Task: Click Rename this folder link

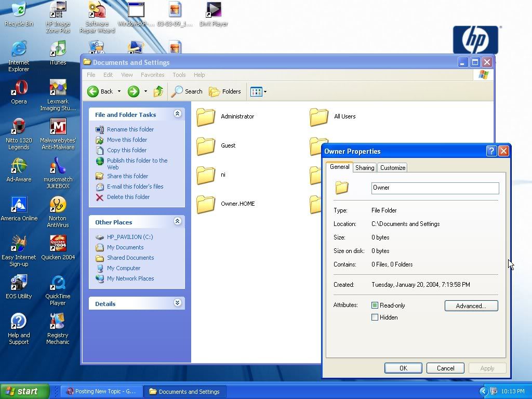Action: 130,129
